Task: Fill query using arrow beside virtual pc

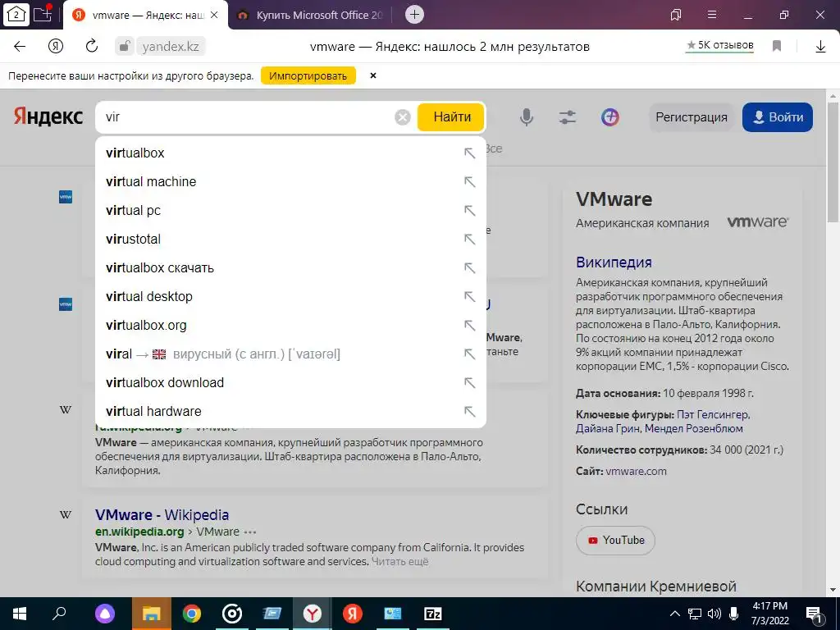Action: tap(469, 211)
